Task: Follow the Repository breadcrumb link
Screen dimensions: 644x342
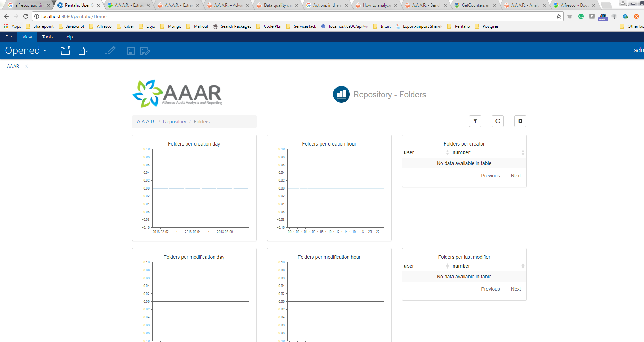Action: tap(175, 122)
